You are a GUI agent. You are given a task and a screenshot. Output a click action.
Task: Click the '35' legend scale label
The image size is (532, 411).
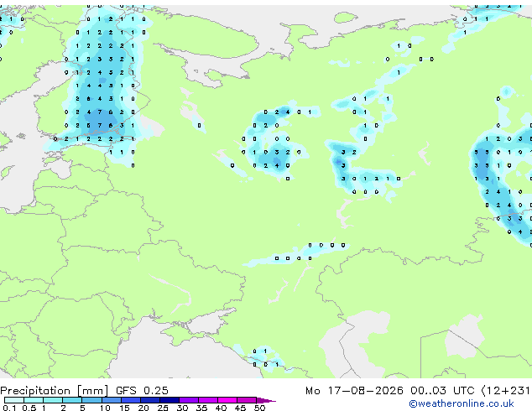point(201,408)
